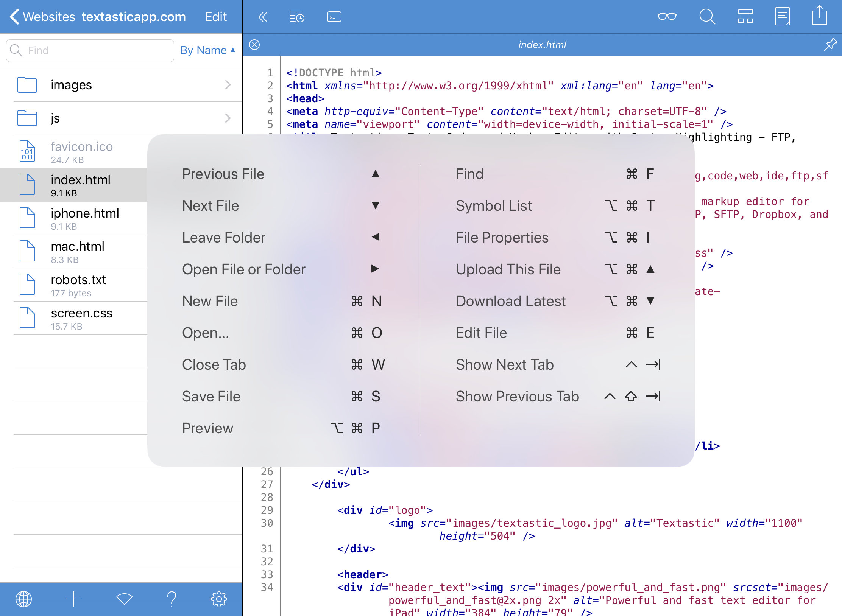
Task: Collapse sidebar with double chevron icon
Action: click(263, 17)
